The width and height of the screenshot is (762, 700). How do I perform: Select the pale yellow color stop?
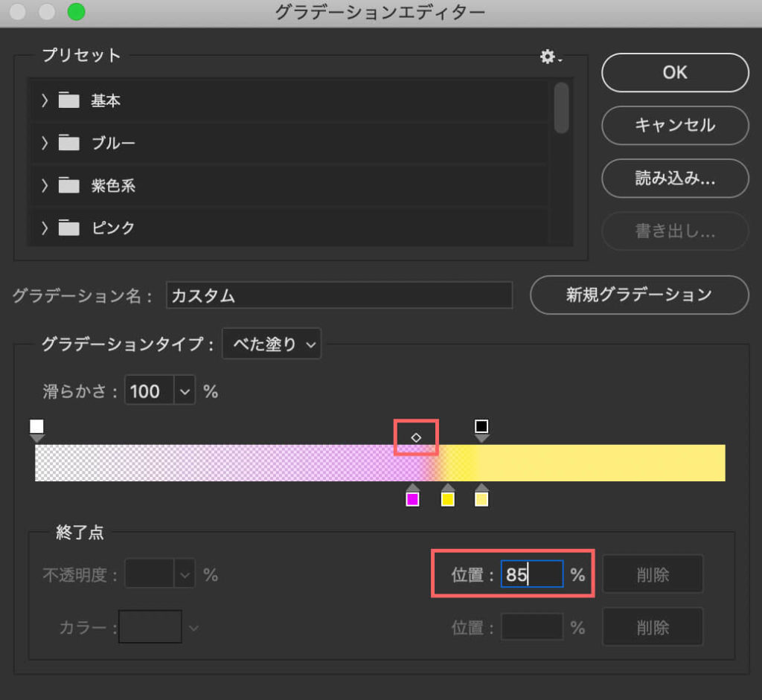pos(481,495)
